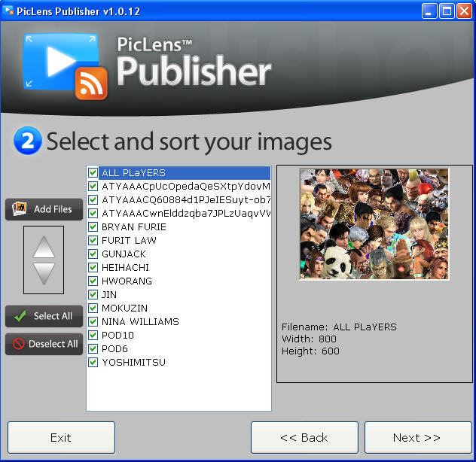Viewport: 476px width, 462px height.
Task: Move selected image down with down arrow
Action: [44, 274]
